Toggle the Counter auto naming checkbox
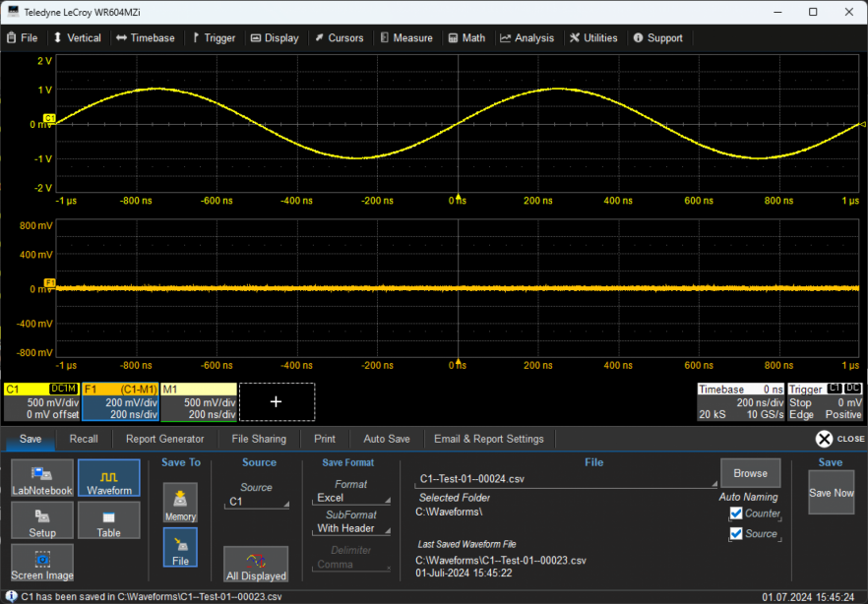Image resolution: width=868 pixels, height=604 pixels. click(x=736, y=513)
